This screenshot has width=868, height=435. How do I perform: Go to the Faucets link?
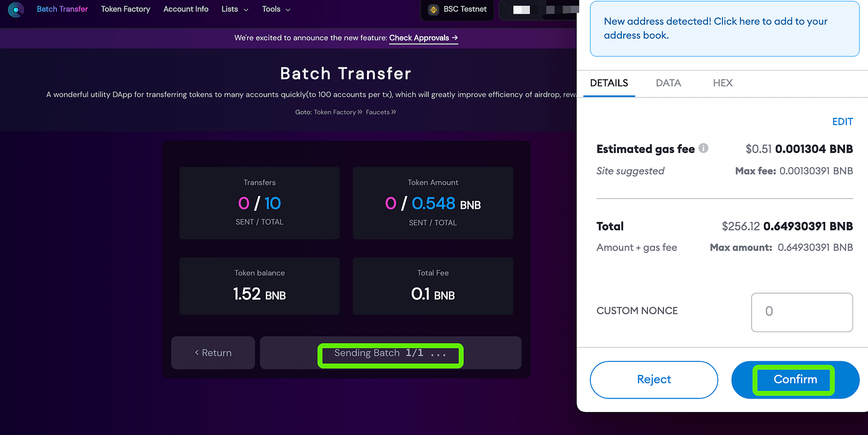(381, 112)
